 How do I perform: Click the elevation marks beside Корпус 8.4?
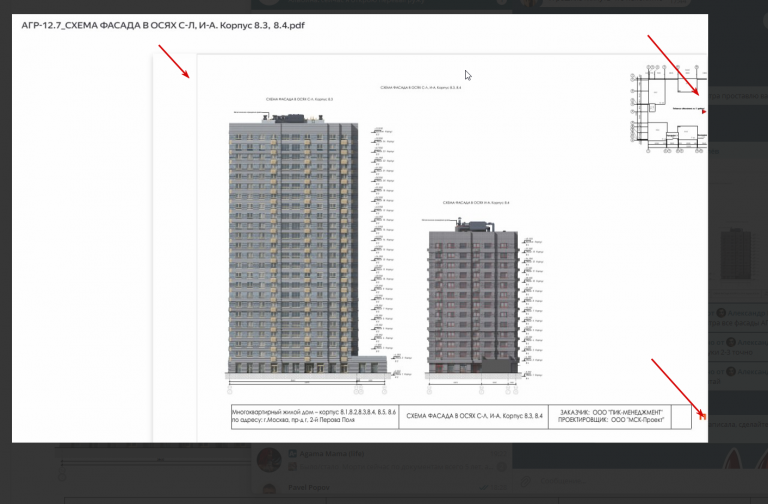[x=533, y=308]
